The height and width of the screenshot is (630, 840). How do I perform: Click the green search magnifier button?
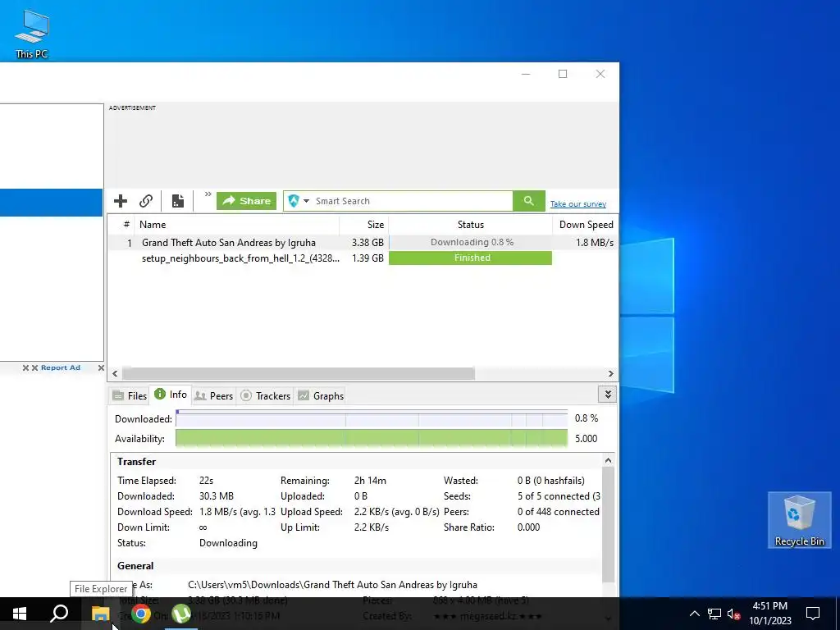(529, 201)
